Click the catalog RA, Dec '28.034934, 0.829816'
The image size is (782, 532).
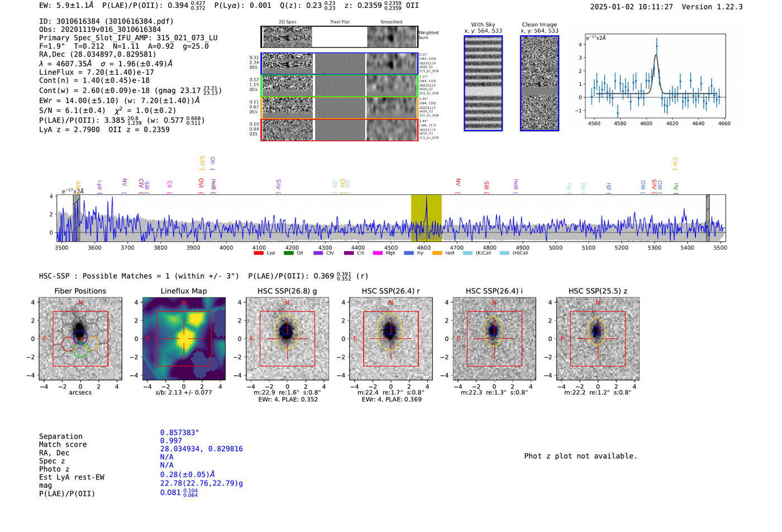pos(202,449)
